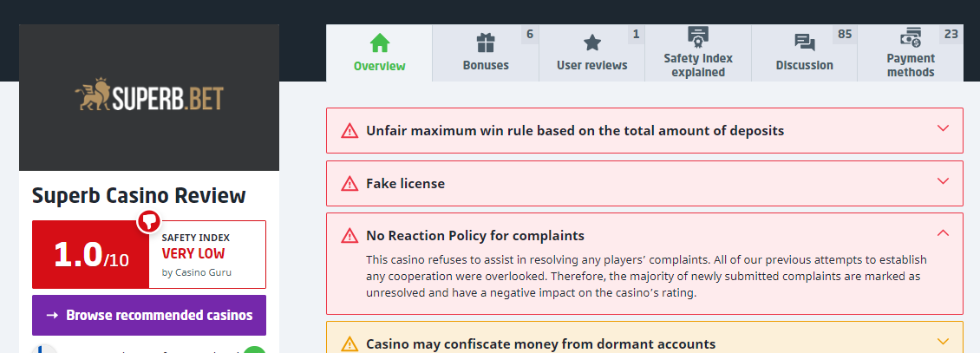980x353 pixels.
Task: Collapse the No Reaction Policy section chevron
Action: (944, 233)
